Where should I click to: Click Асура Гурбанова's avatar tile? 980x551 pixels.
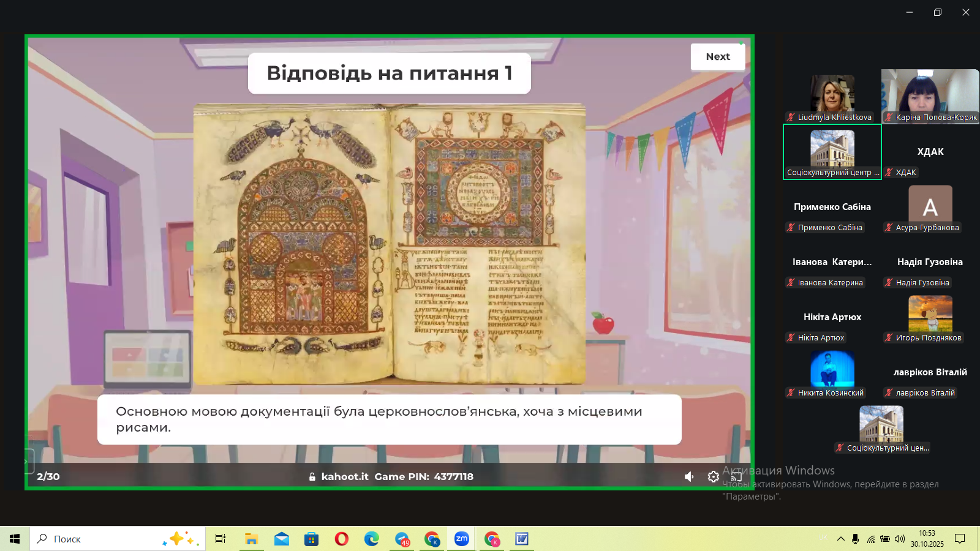[930, 205]
